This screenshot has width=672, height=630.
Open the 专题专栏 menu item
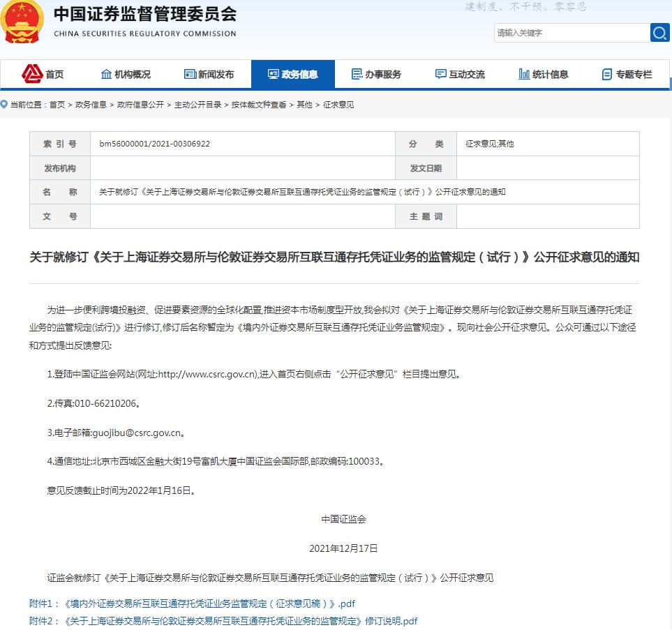pos(634,75)
